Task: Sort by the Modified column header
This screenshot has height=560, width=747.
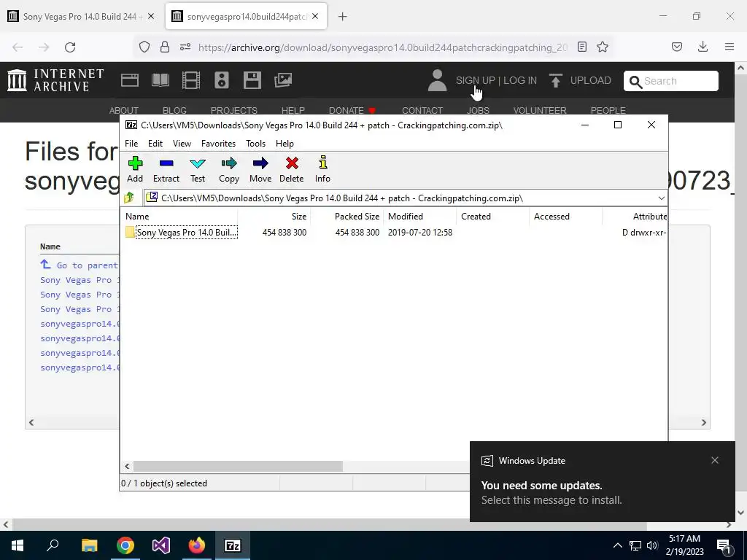Action: 419,216
